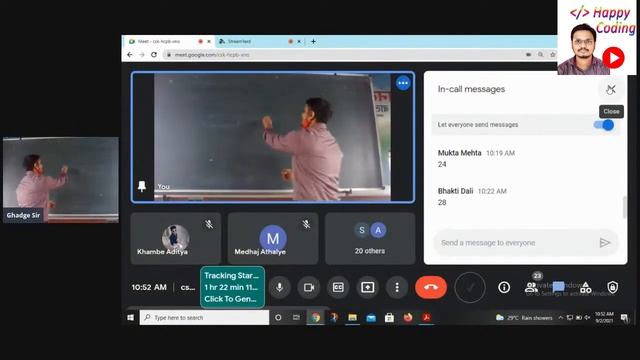This screenshot has height=360, width=640.
Task: Open Firefox from the taskbar
Action: [x=408, y=317]
